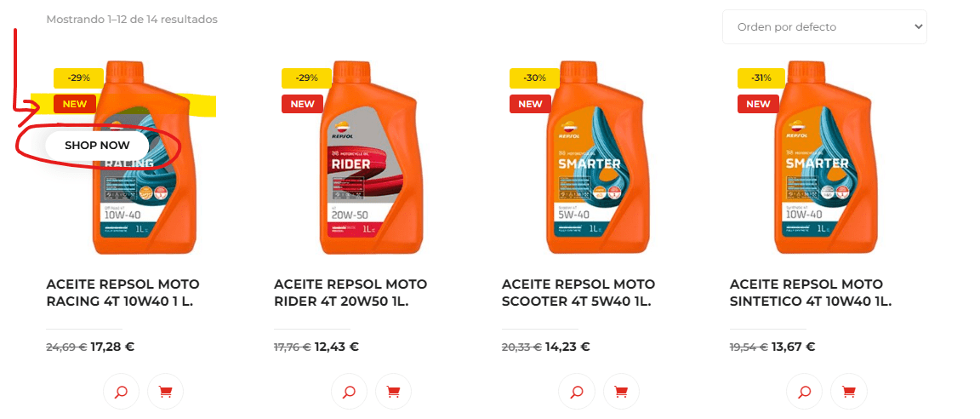Open Aceite Repsol Moto Scooter 4T title link
This screenshot has height=419, width=980.
pyautogui.click(x=578, y=293)
